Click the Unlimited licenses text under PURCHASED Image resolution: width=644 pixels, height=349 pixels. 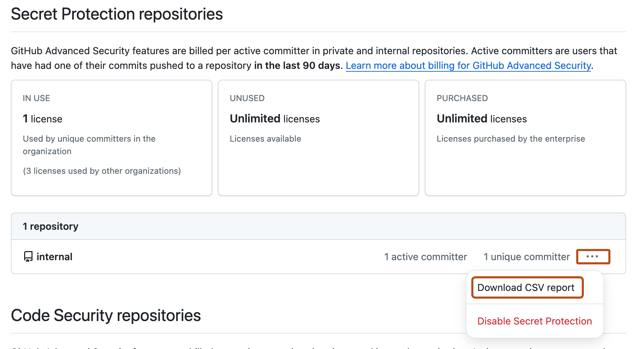pos(481,118)
